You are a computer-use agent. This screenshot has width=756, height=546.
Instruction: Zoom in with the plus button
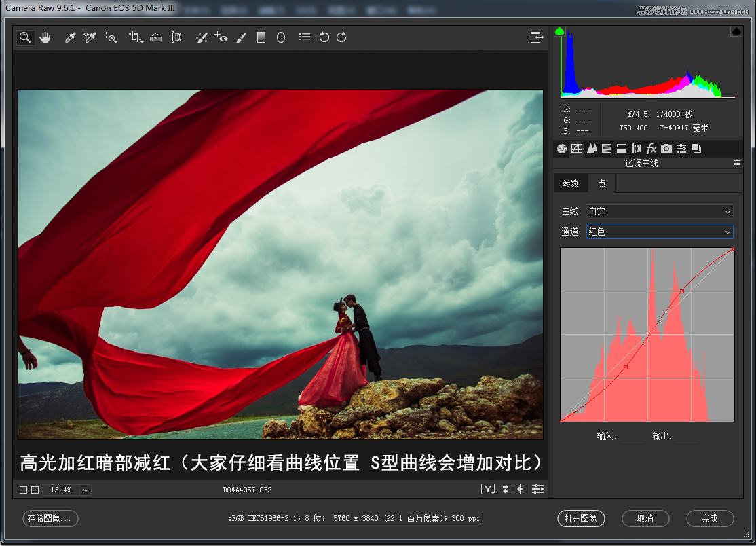35,490
